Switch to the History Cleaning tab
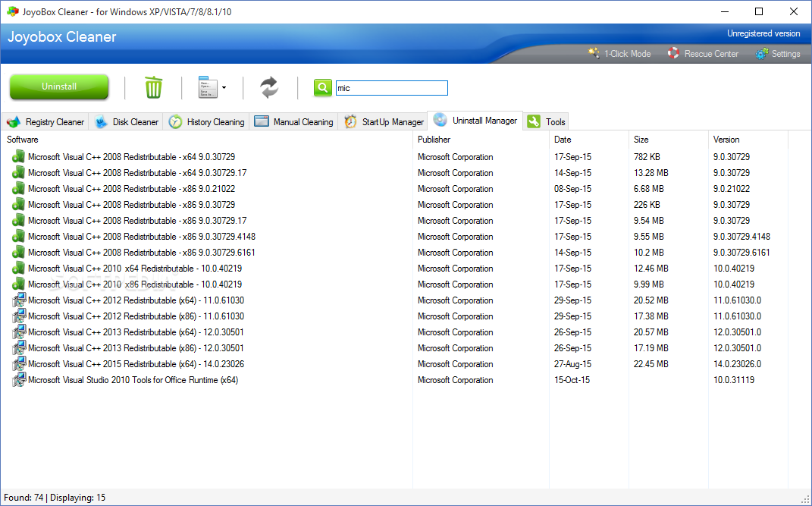The height and width of the screenshot is (506, 812). point(206,121)
